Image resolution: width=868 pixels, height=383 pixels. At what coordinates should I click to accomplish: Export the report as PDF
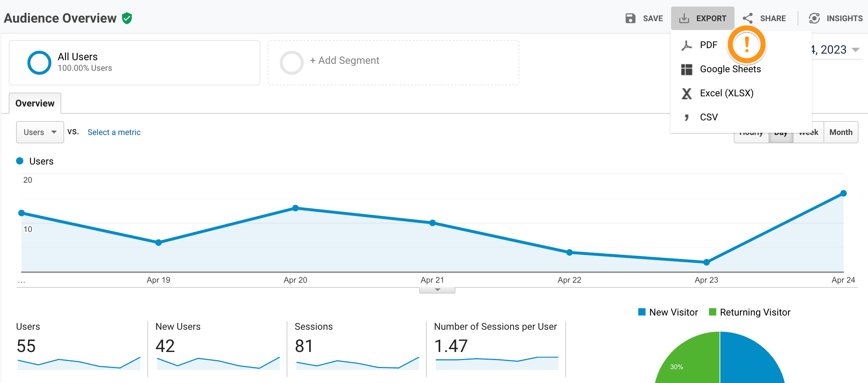(x=709, y=45)
